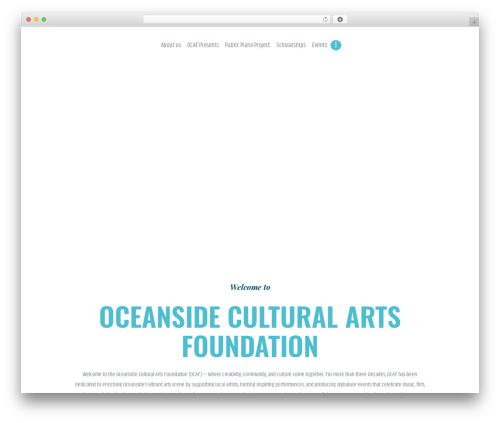The height and width of the screenshot is (423, 500).
Task: Open the OCAF Presents menu item
Action: (x=203, y=45)
